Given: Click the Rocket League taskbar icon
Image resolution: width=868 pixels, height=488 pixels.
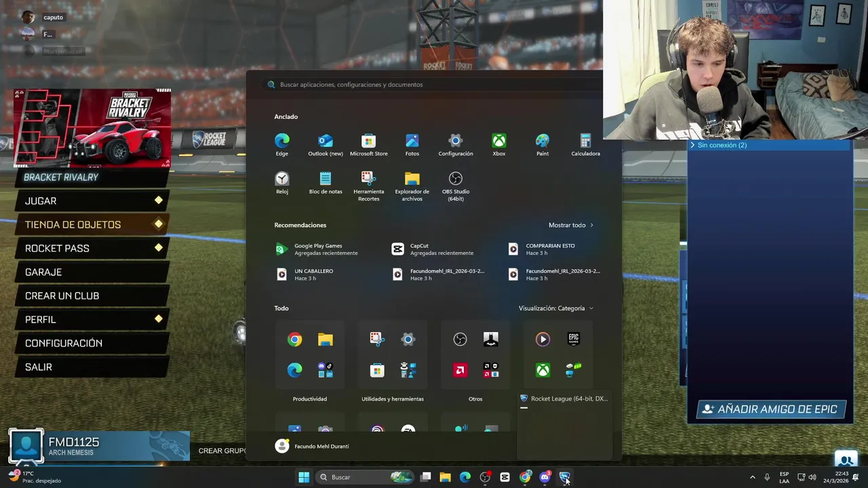Looking at the screenshot, I should coord(564,477).
